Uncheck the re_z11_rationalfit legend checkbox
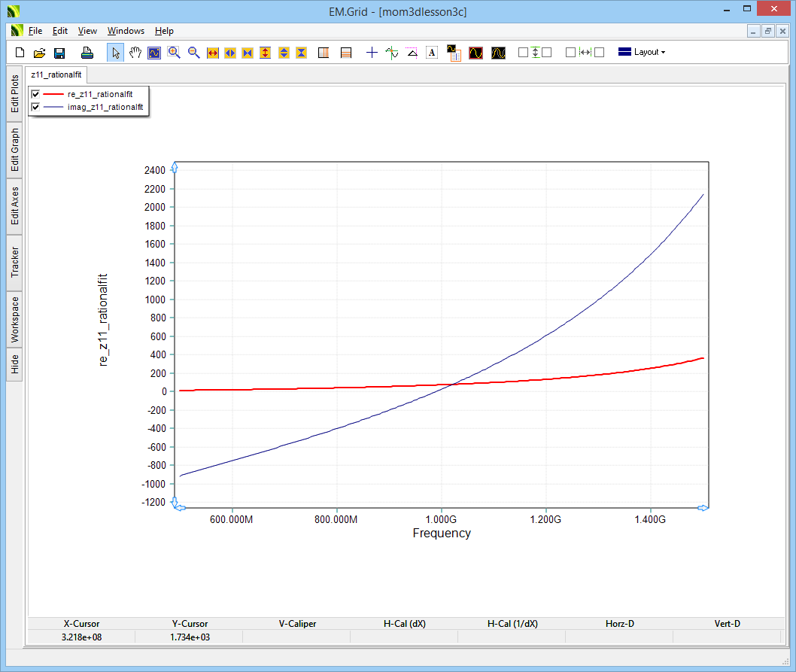Viewport: 796px width, 672px height. (x=35, y=94)
